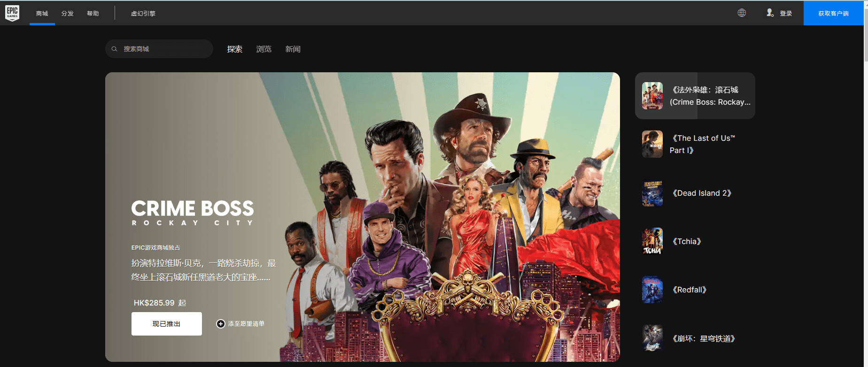The height and width of the screenshot is (367, 868).
Task: Click the search magnifier icon
Action: tap(114, 49)
